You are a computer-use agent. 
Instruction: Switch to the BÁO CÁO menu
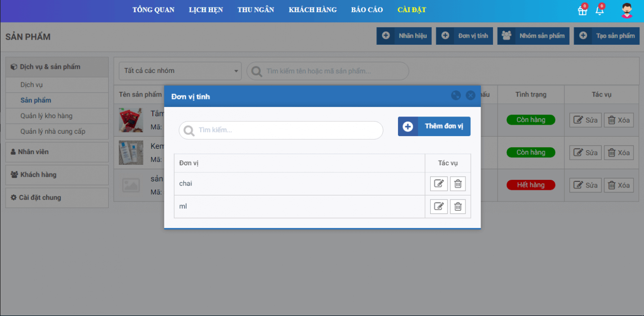[x=367, y=10]
